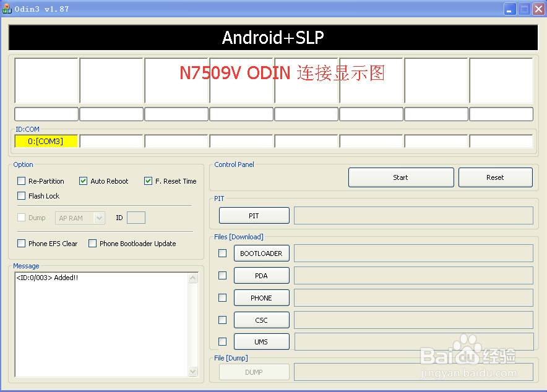
Task: Click the Android+SLP banner
Action: (273, 38)
